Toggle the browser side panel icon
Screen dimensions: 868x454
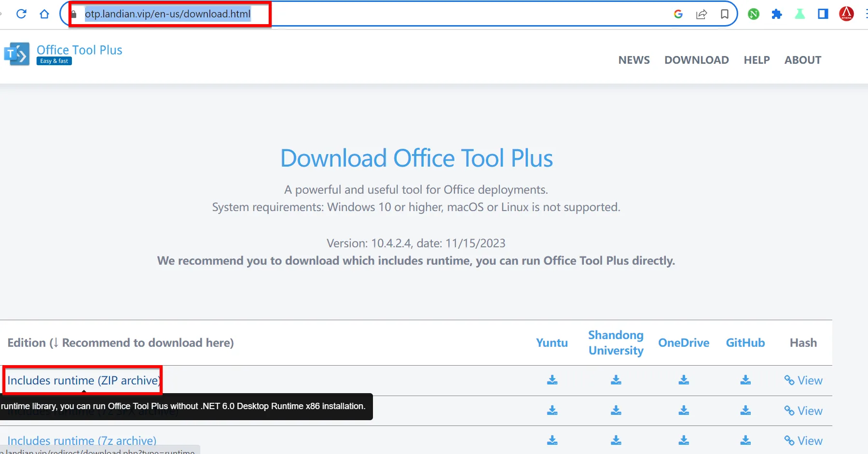(x=823, y=14)
